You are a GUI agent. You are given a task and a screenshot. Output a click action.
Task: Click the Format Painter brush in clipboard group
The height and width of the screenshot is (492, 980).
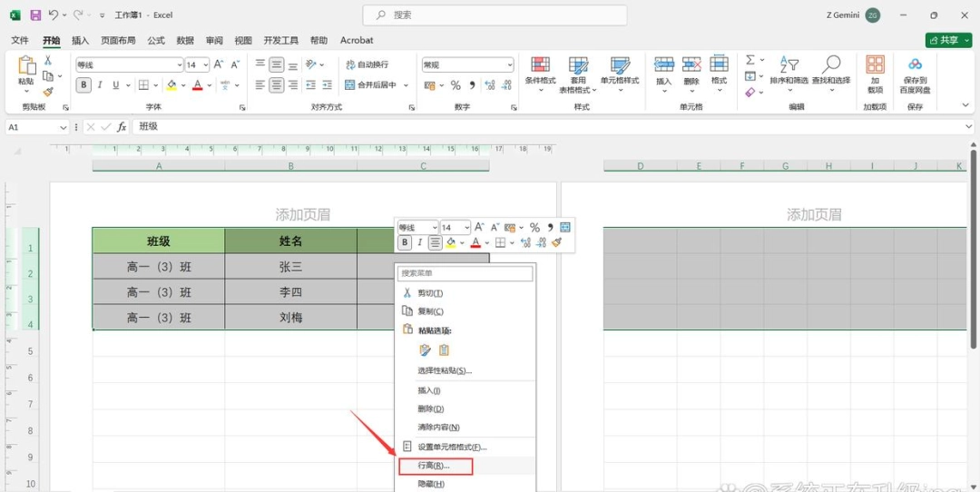(x=47, y=92)
